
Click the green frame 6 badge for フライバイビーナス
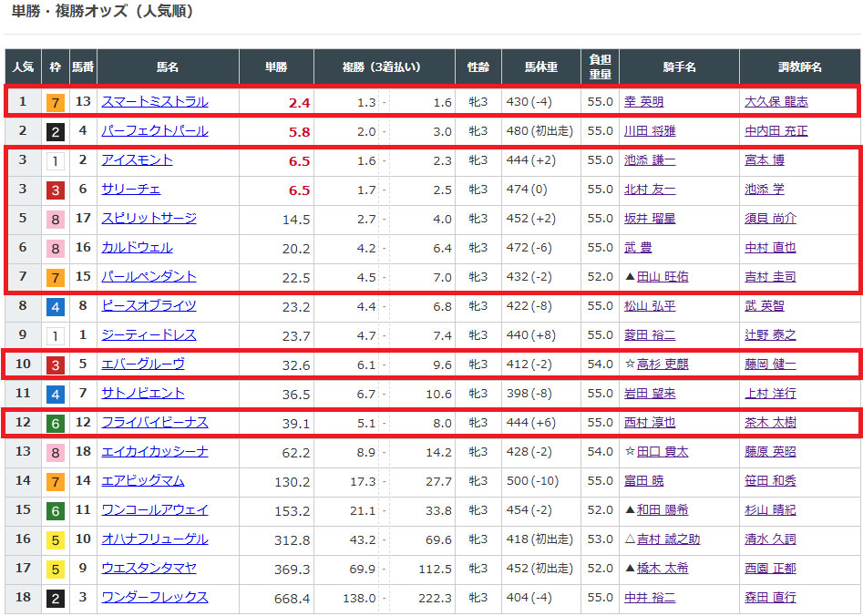pos(55,423)
